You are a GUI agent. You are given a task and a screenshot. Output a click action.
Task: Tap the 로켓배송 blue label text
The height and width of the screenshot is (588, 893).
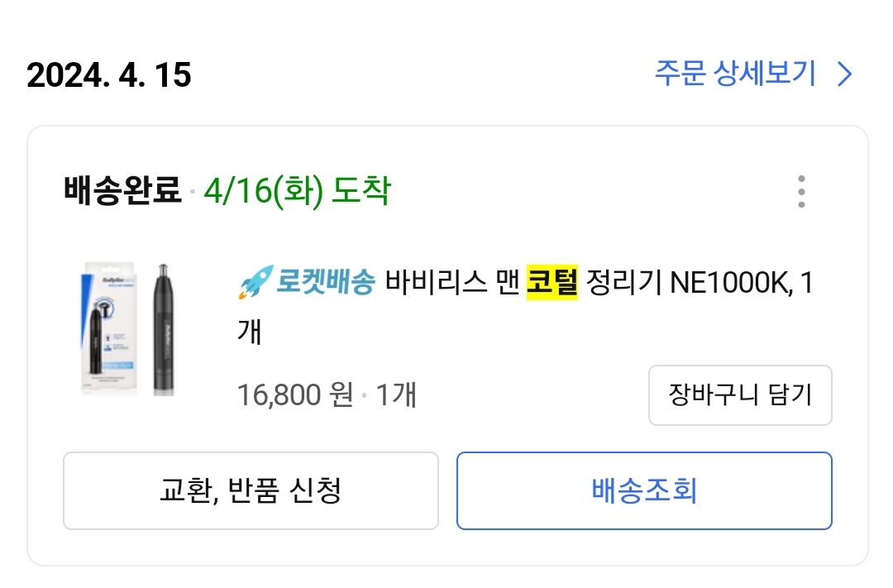324,284
